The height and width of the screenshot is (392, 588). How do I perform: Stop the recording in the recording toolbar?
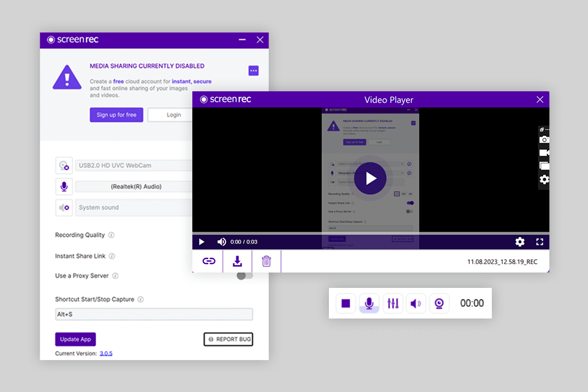tap(345, 303)
